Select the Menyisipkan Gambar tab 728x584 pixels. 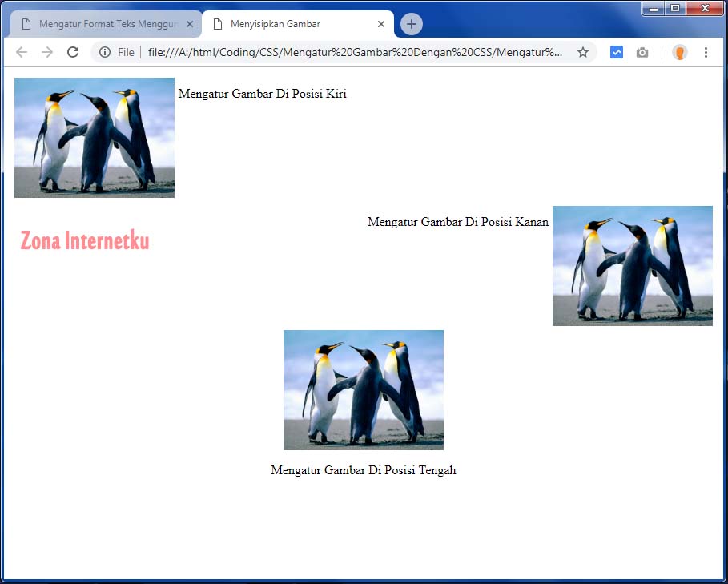click(298, 24)
